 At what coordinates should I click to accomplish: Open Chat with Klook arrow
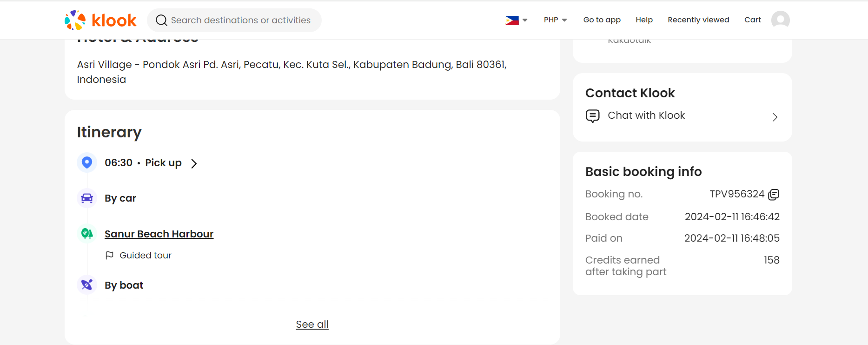click(x=775, y=117)
